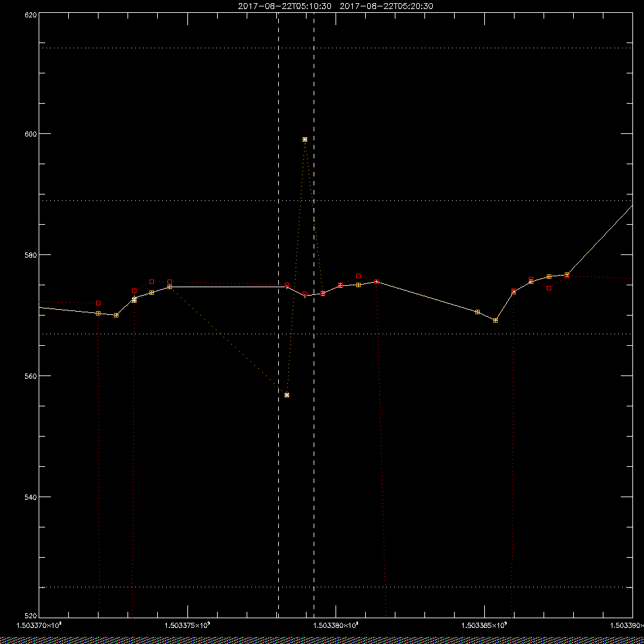Click the y-axis label 580
This screenshot has height=644, width=644.
[30, 254]
